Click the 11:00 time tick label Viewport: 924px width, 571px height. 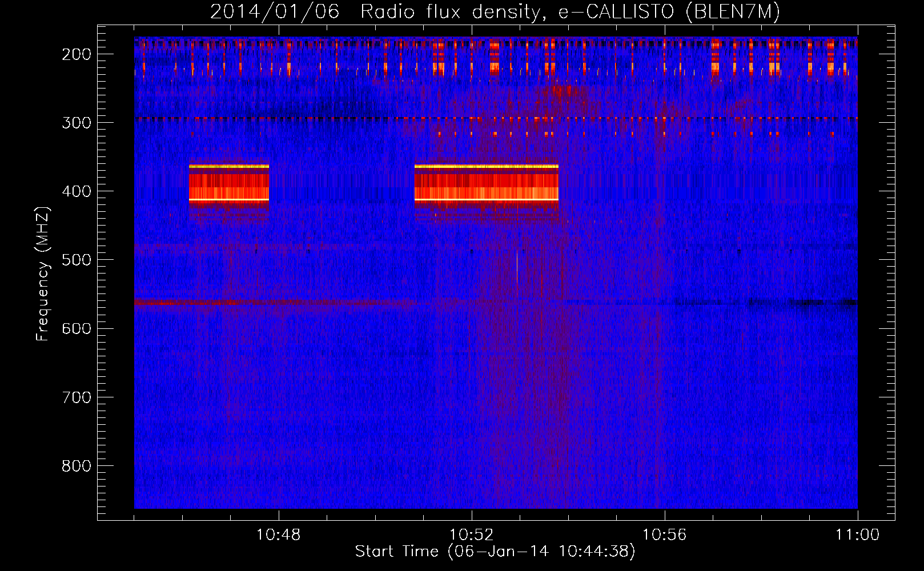(858, 534)
